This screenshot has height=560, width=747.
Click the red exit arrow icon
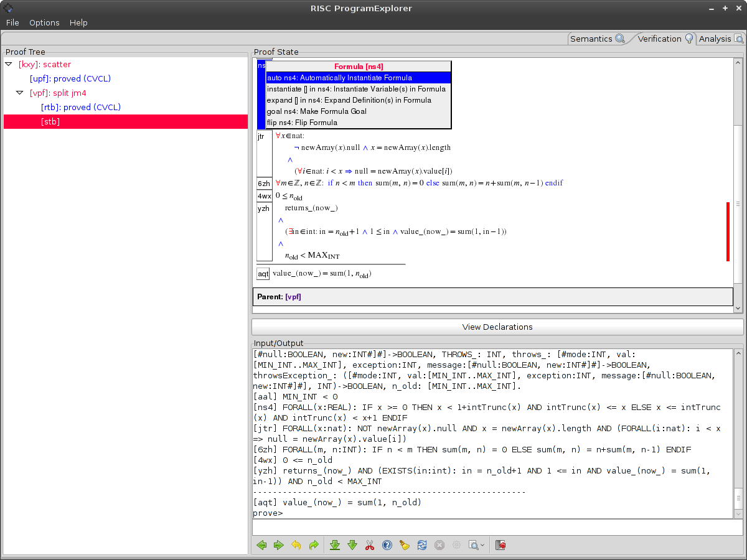click(x=500, y=545)
